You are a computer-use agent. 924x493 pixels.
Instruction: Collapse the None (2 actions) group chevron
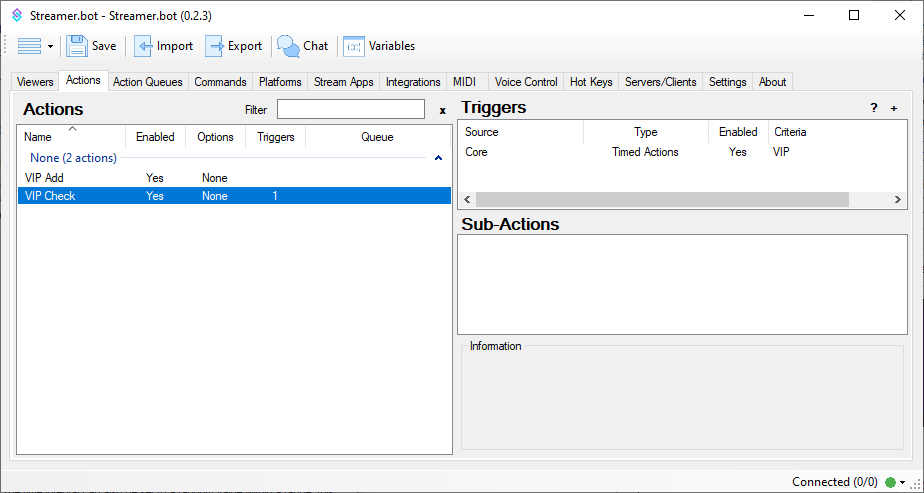coord(438,158)
